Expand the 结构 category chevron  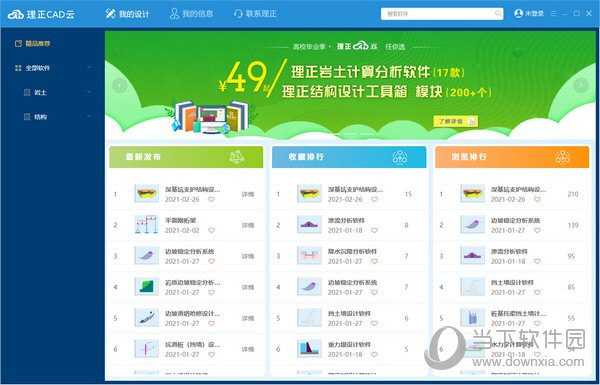(x=89, y=116)
